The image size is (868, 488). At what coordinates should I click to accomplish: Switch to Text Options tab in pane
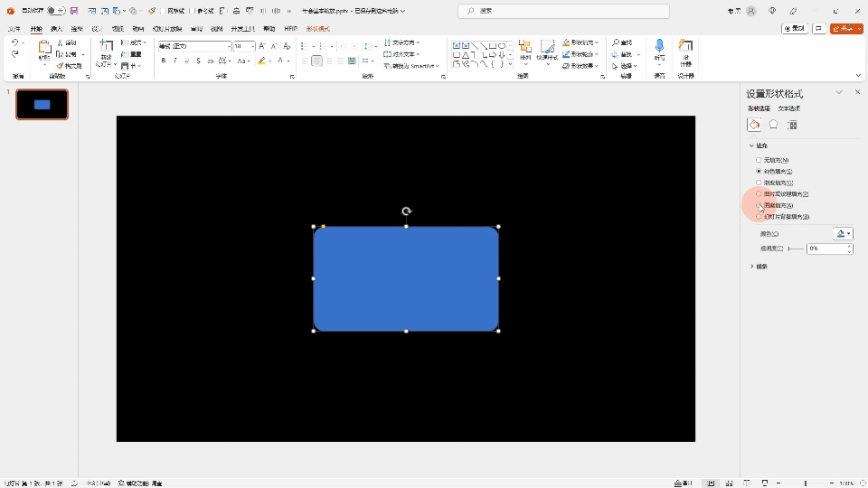pyautogui.click(x=788, y=108)
